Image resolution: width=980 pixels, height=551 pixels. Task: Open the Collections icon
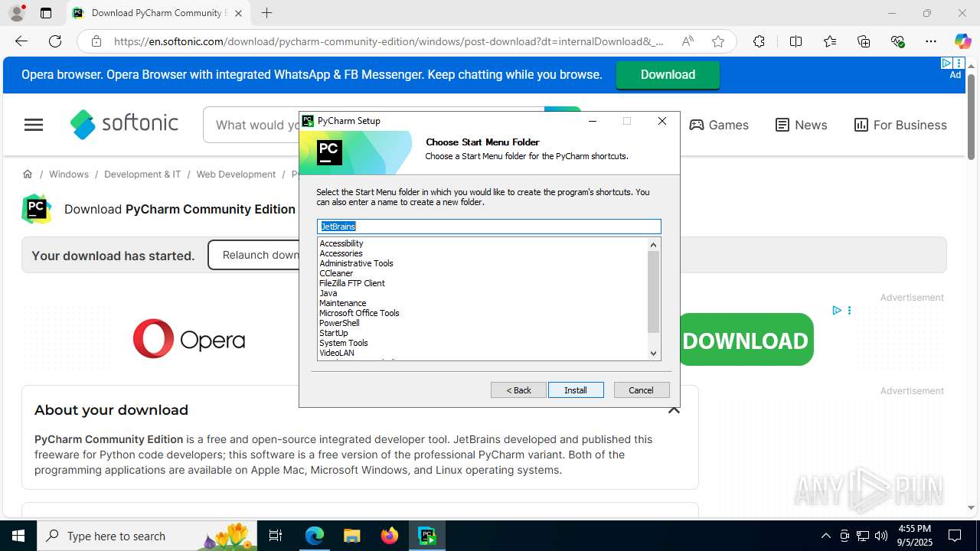tap(864, 41)
